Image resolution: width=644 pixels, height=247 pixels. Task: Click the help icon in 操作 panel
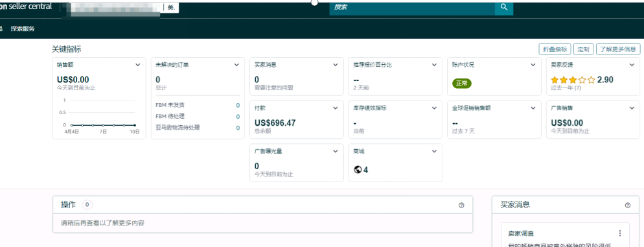[461, 205]
